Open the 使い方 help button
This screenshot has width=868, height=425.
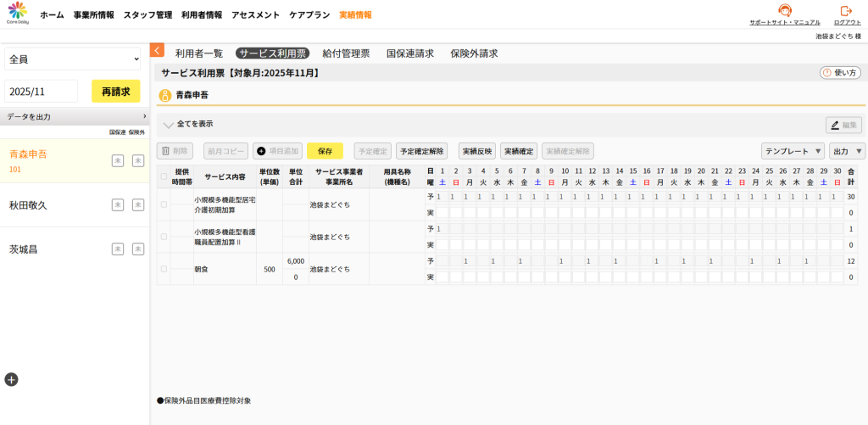pyautogui.click(x=840, y=73)
